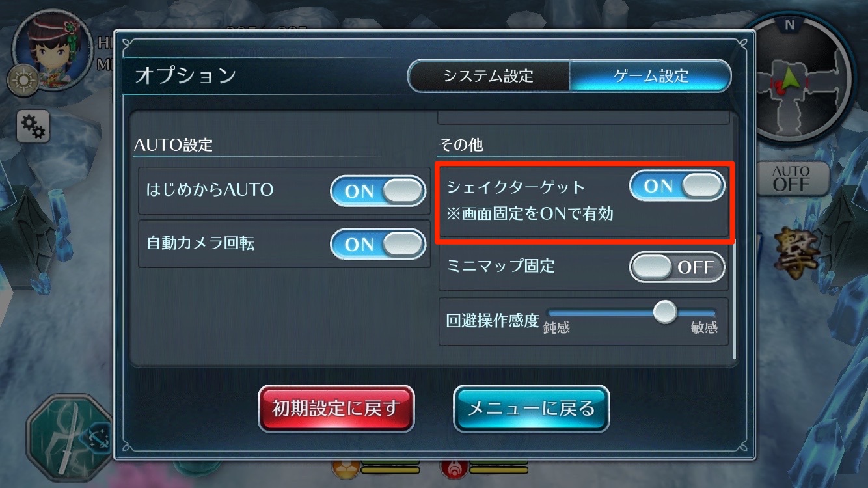
Task: Select the ゲーム設定 tab
Action: tap(651, 76)
